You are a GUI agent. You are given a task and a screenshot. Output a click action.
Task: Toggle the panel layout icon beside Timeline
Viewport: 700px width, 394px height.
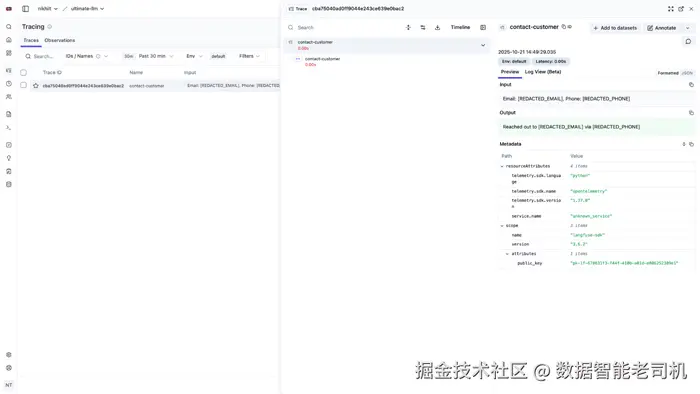483,27
